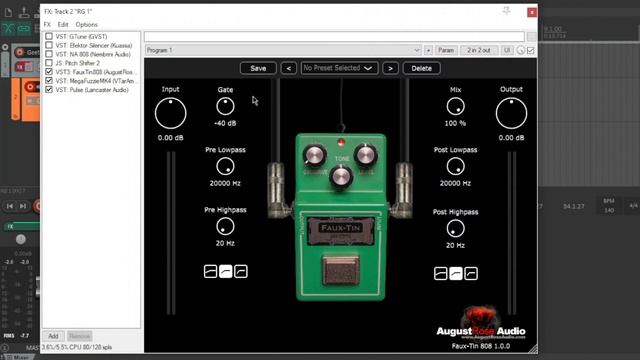Image resolution: width=640 pixels, height=360 pixels.
Task: Click the -40 dB Gate value
Action: (225, 123)
